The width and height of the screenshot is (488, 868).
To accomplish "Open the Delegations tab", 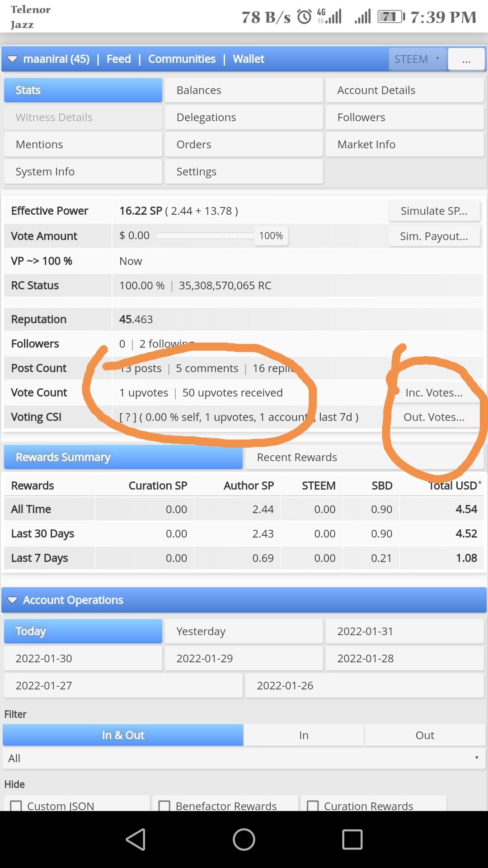I will (x=244, y=117).
